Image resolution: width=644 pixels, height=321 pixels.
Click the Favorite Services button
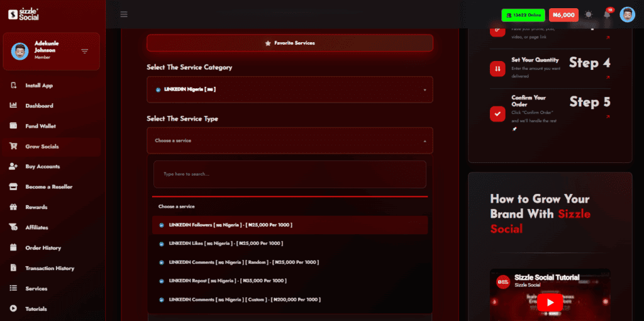pos(290,43)
